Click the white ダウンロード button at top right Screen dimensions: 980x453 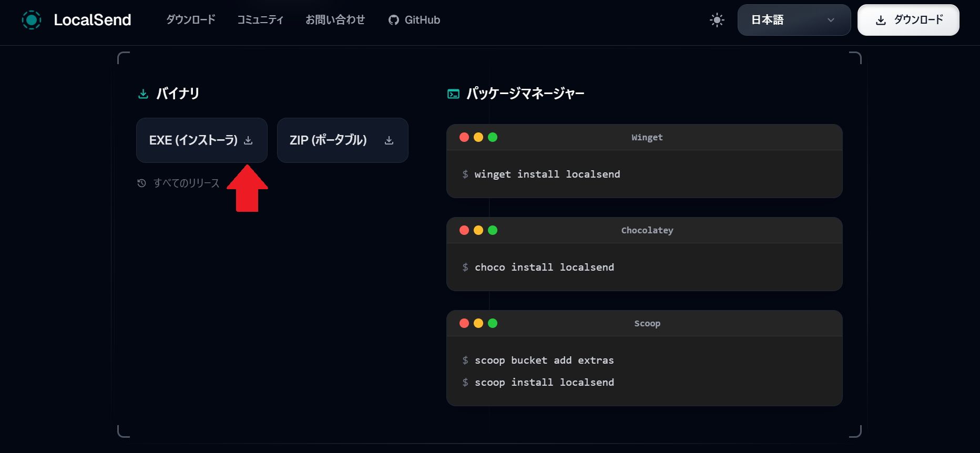(908, 20)
